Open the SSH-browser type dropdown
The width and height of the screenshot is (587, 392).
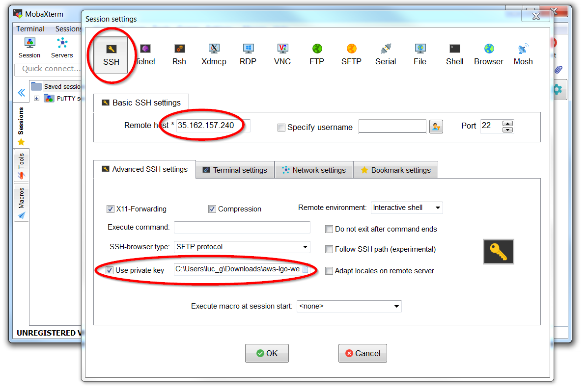pos(305,247)
